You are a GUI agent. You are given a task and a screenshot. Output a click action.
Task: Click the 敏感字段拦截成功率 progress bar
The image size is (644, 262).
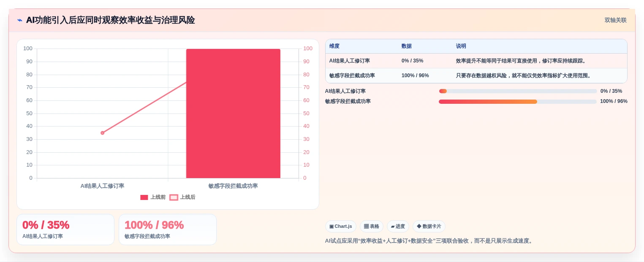(518, 102)
